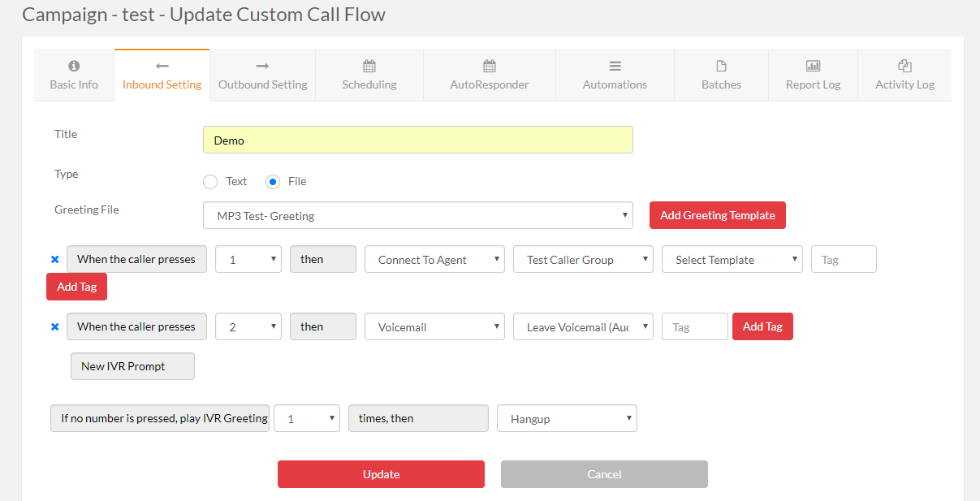Click the Report Log chart icon
This screenshot has height=501, width=980.
click(x=813, y=66)
